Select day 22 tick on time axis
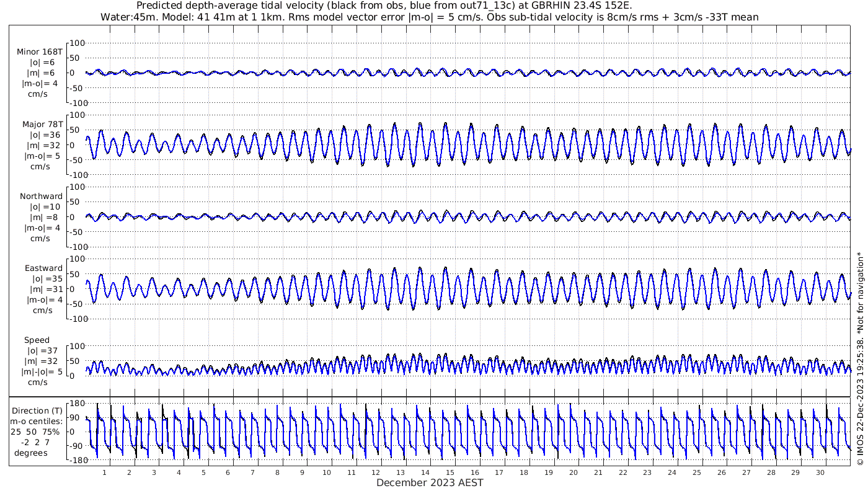868x496 pixels. point(622,472)
